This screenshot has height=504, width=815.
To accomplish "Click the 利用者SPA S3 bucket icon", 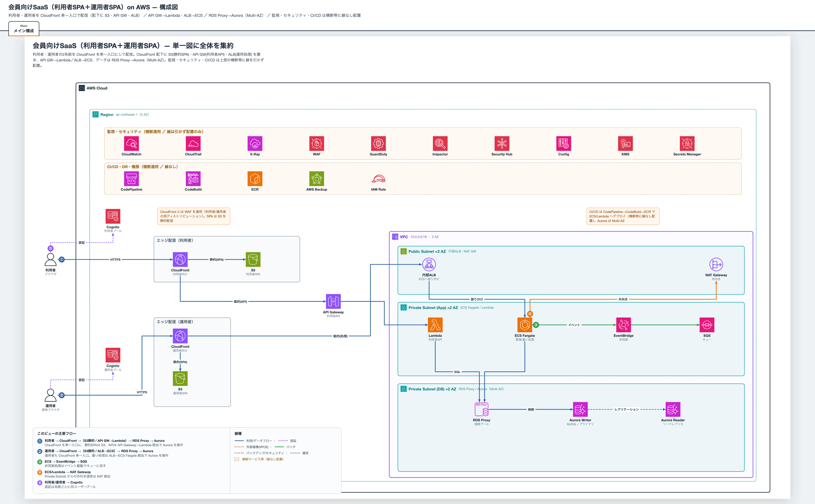I will pos(253,259).
